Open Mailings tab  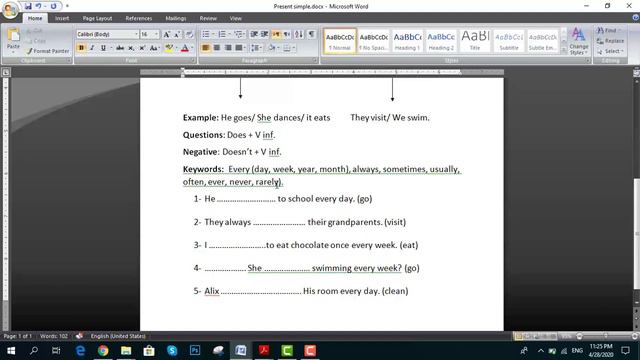click(176, 18)
